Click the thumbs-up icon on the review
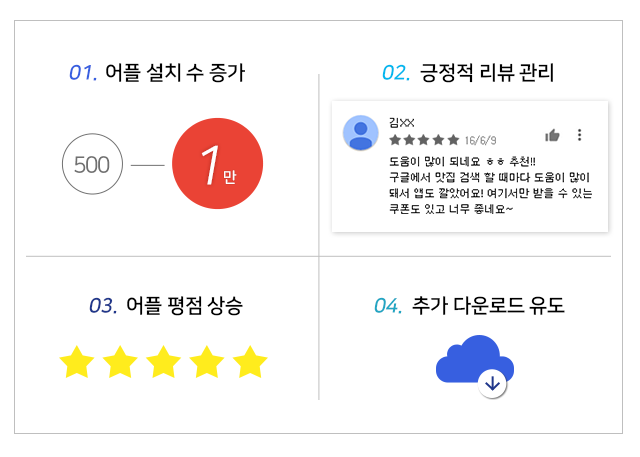640x457 pixels. pos(552,135)
